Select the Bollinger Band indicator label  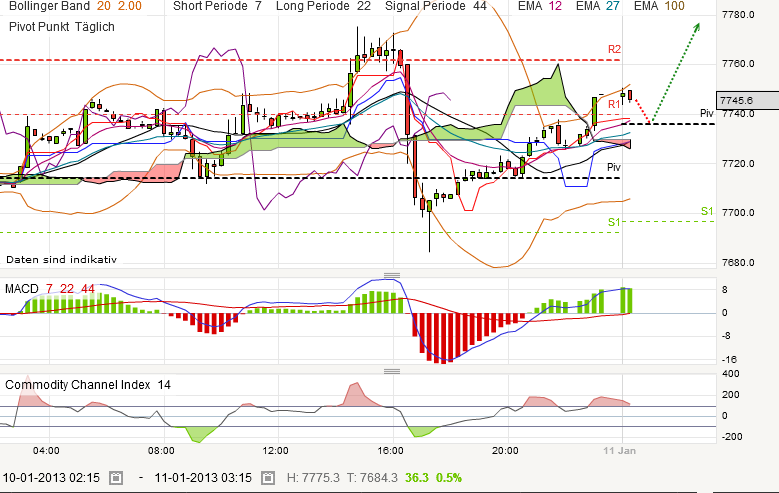50,6
